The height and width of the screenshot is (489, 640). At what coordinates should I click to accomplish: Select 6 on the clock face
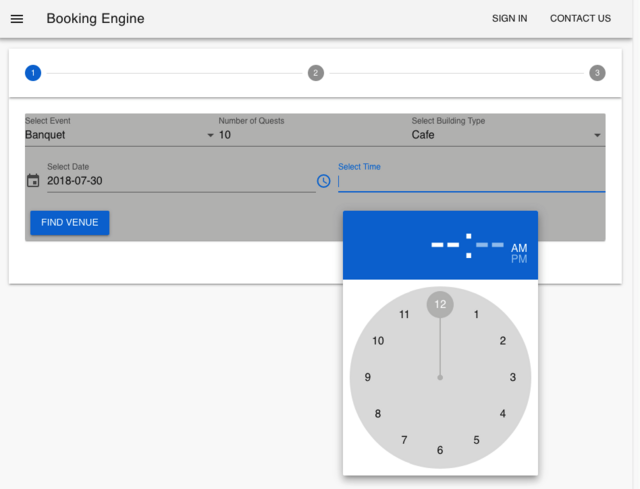440,450
